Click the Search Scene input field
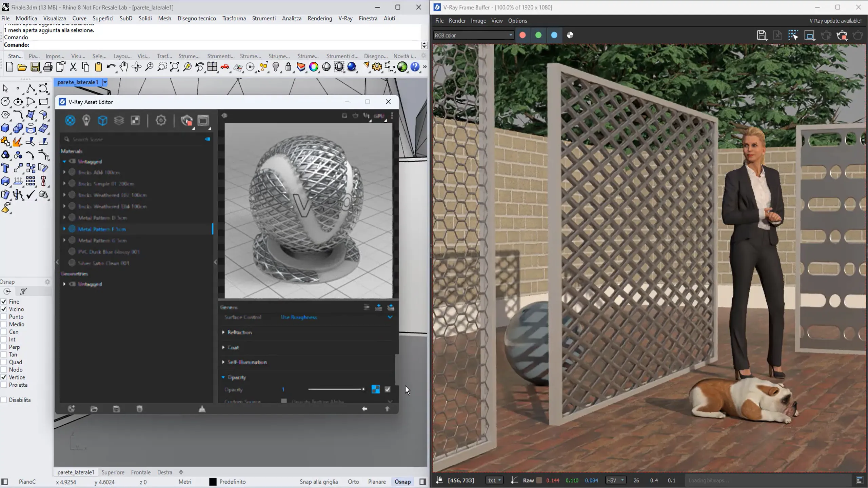This screenshot has height=488, width=868. coord(136,139)
